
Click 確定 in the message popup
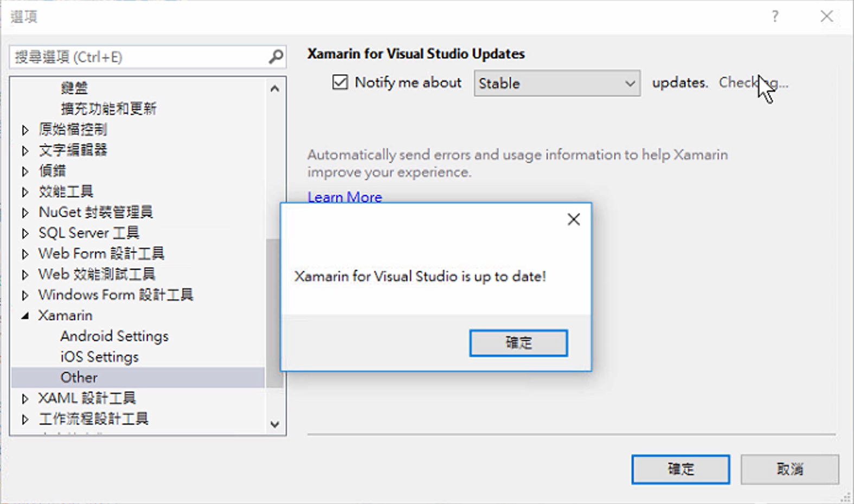(518, 343)
